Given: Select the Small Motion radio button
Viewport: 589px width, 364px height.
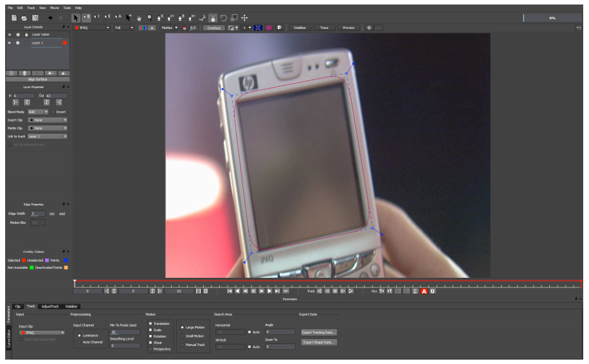Looking at the screenshot, I should [183, 336].
